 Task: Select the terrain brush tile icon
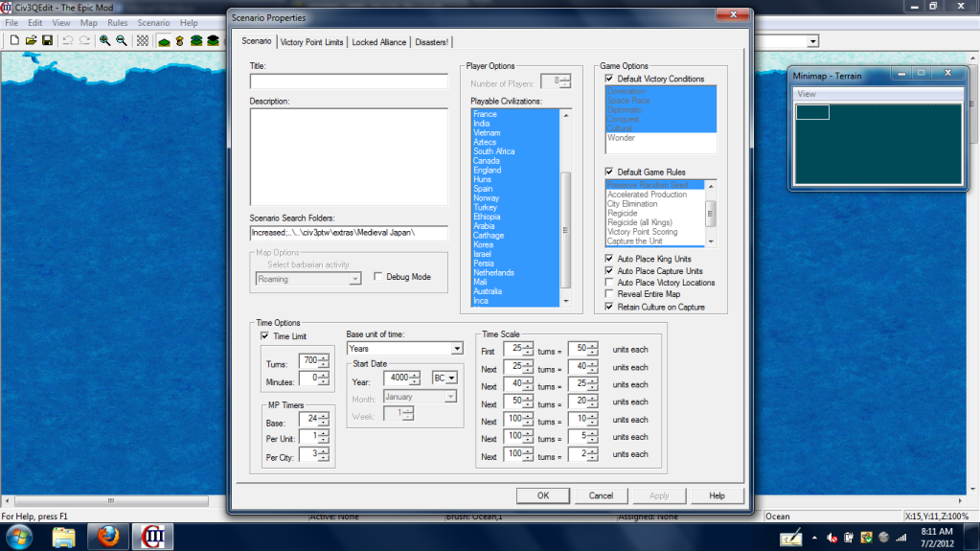[164, 41]
